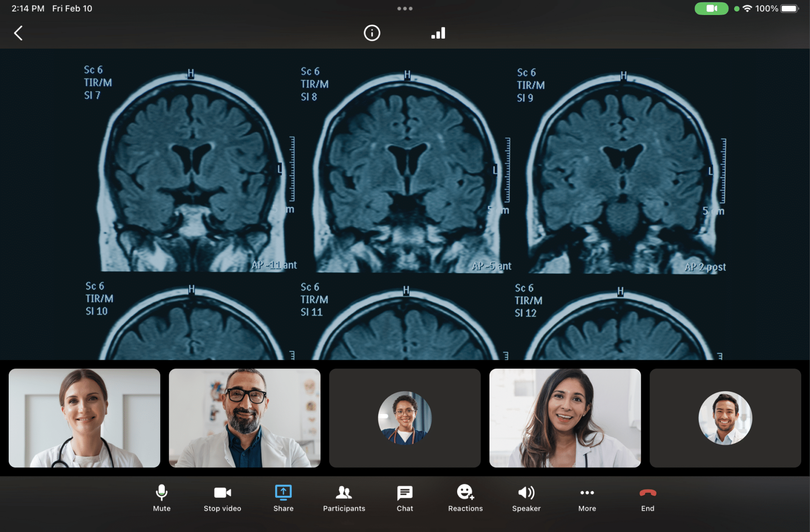This screenshot has width=810, height=532.
Task: View meeting information details
Action: click(x=371, y=33)
